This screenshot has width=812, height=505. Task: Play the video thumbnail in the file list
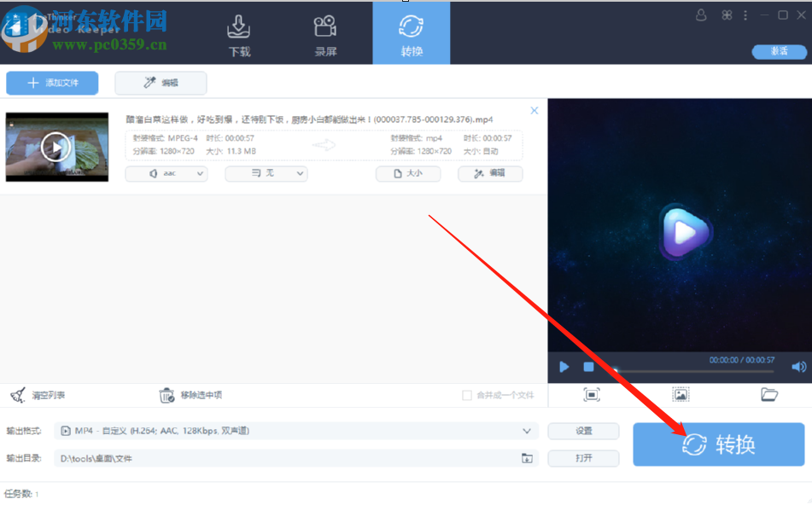[56, 147]
